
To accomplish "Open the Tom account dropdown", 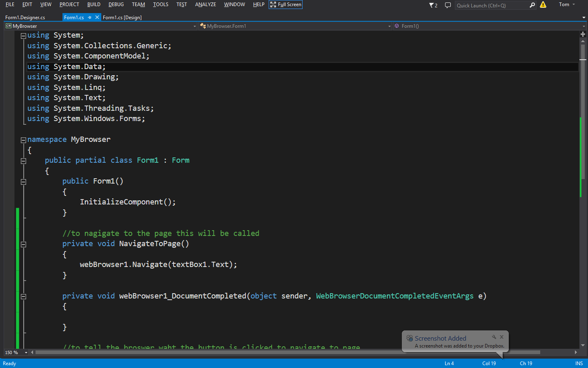I will (x=567, y=4).
